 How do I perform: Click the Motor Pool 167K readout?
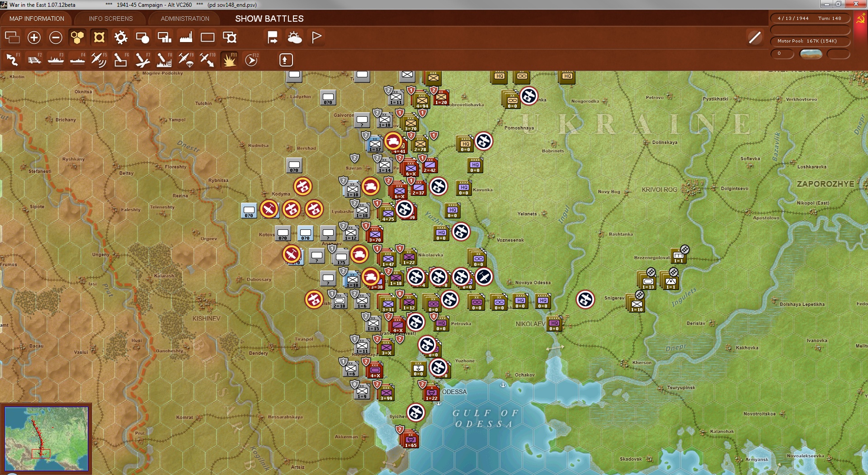(809, 41)
